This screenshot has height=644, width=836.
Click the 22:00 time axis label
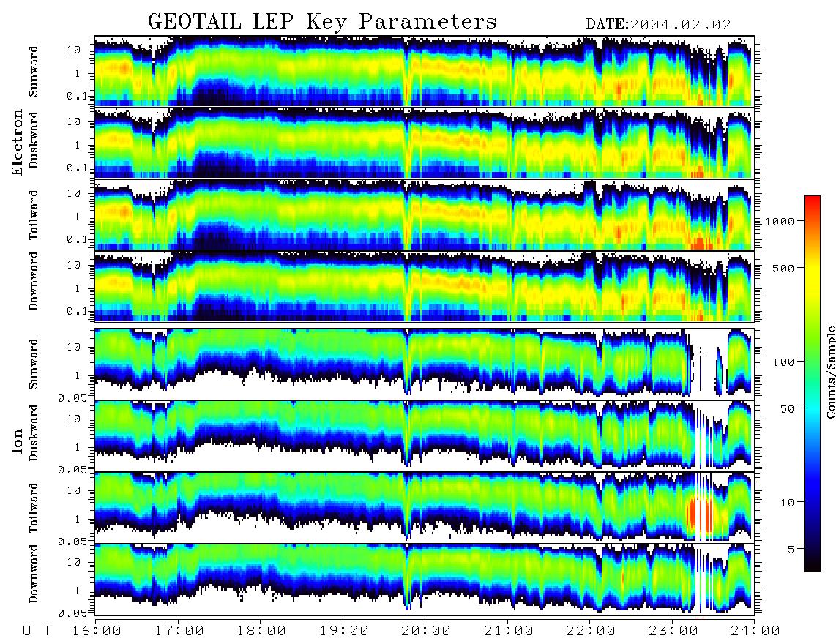coord(591,632)
